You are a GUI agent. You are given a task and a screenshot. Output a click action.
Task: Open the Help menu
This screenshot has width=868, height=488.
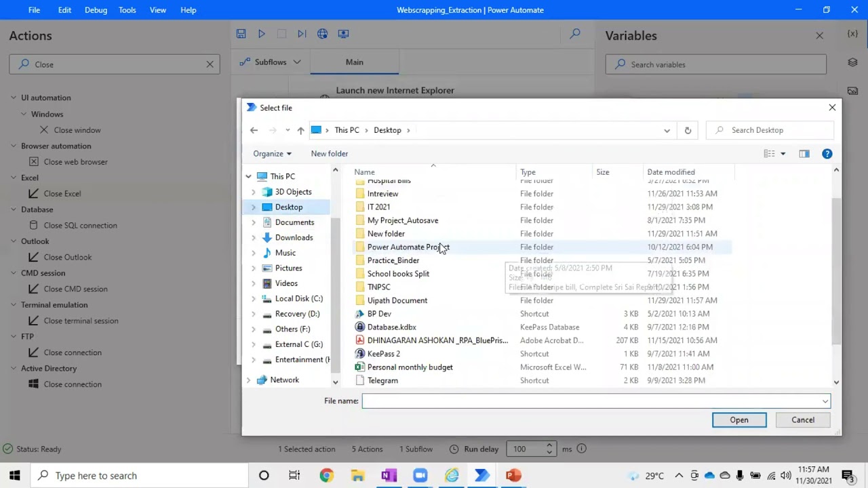pyautogui.click(x=188, y=10)
